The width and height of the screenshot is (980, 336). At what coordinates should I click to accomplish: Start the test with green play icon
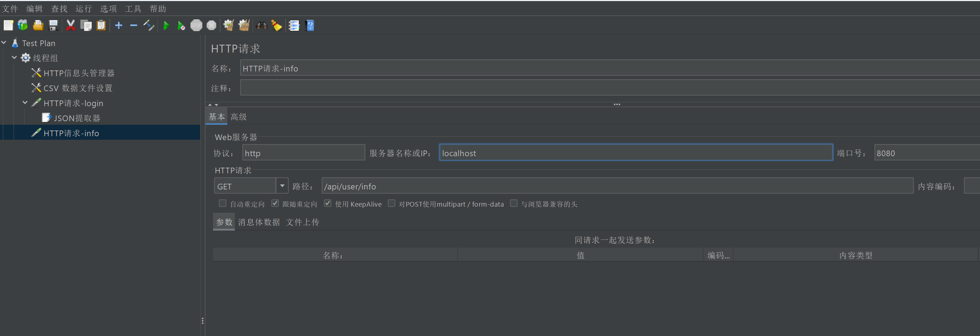click(166, 25)
